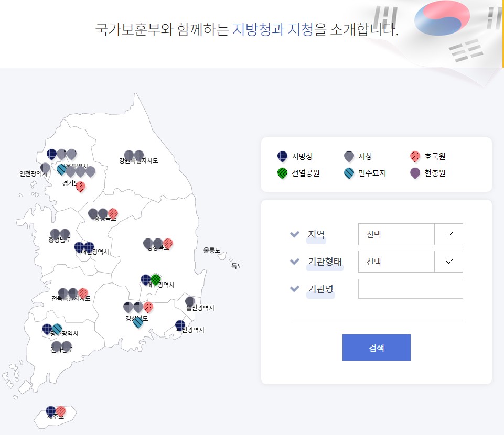Click inside the 기관명 input field
Screen dimensions: 504x435
411,289
